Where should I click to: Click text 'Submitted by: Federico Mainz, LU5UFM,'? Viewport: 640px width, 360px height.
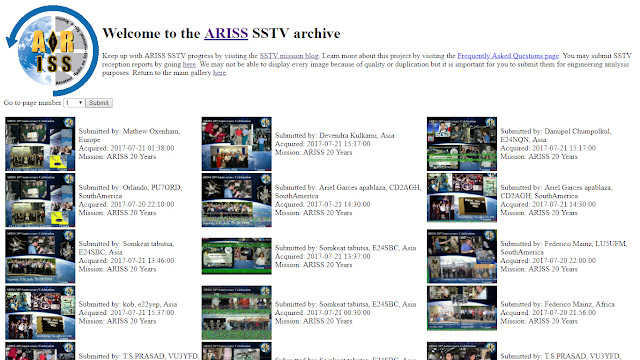563,244
